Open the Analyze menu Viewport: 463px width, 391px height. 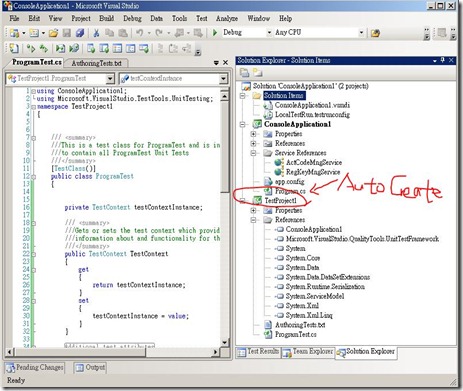[227, 18]
